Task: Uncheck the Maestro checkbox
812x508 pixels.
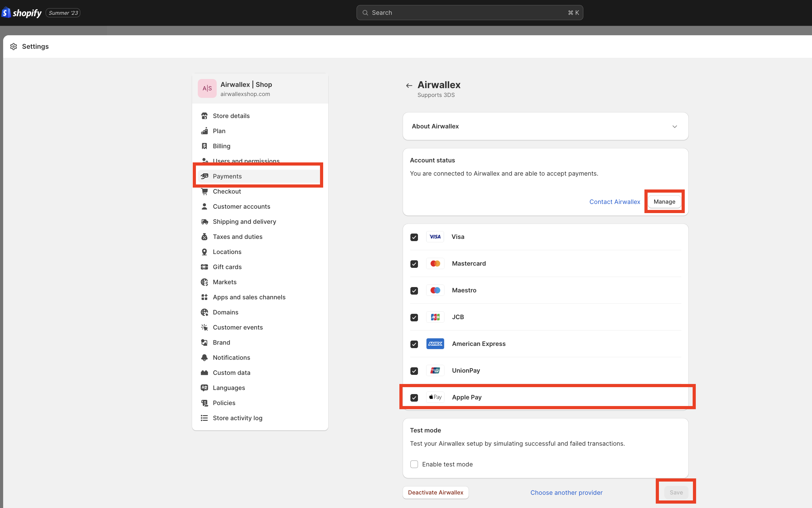Action: point(414,291)
